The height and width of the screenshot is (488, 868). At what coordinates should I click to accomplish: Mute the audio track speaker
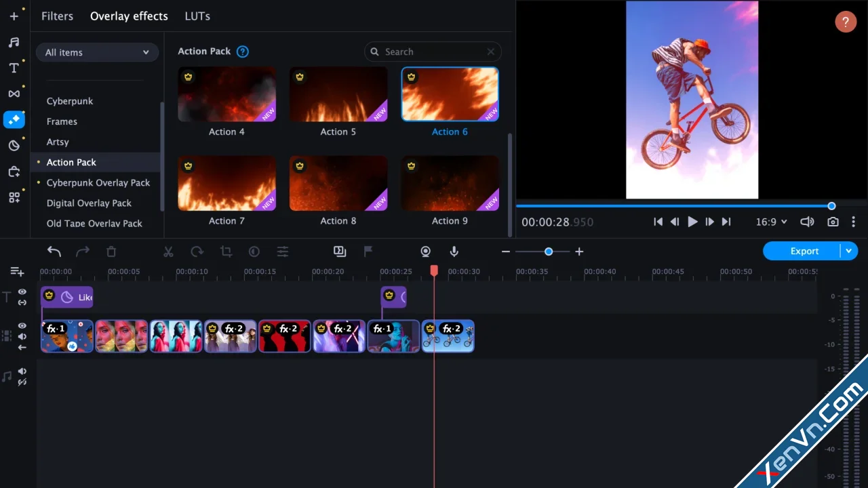(22, 371)
